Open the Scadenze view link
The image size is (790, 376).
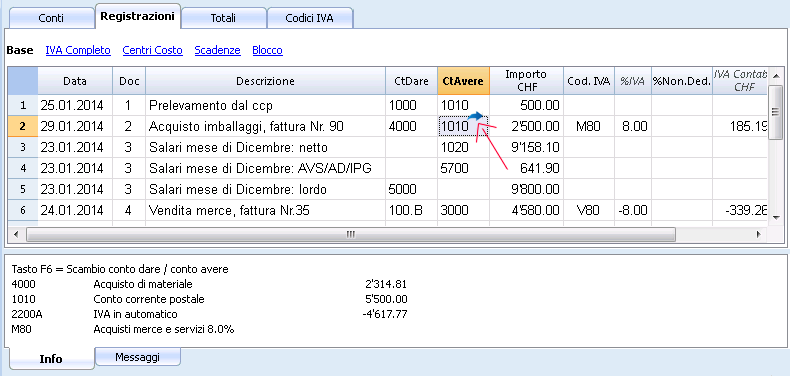point(217,50)
